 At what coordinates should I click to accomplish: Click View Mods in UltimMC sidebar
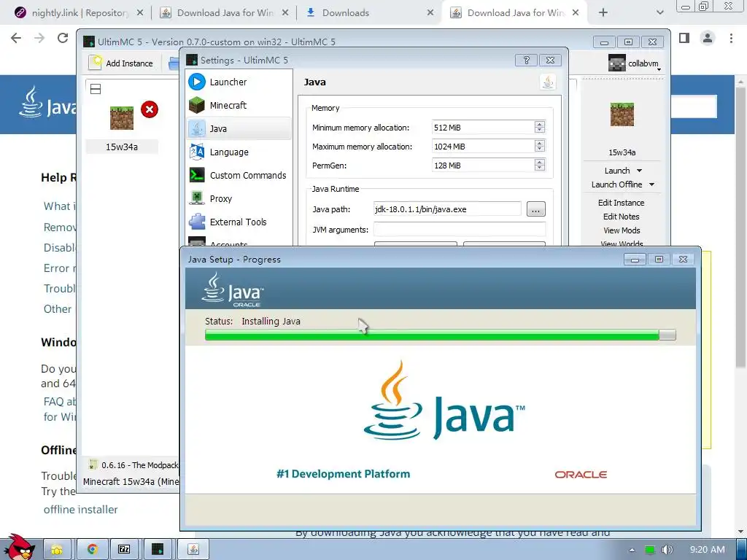coord(622,230)
